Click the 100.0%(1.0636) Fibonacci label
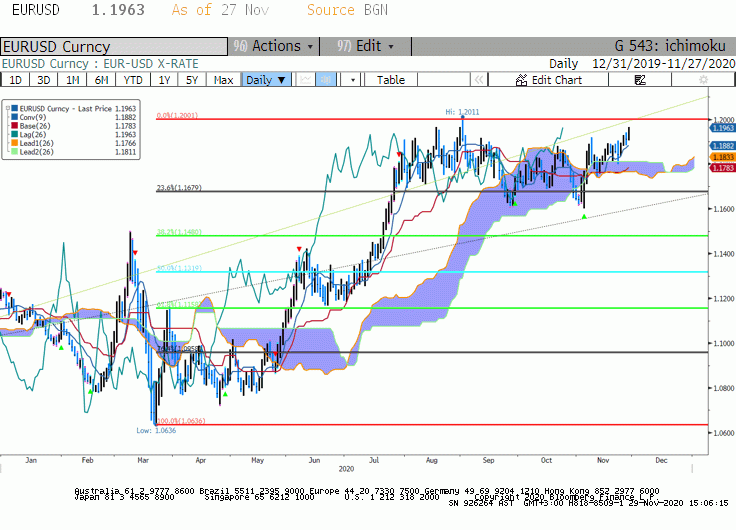The height and width of the screenshot is (530, 736). click(181, 421)
